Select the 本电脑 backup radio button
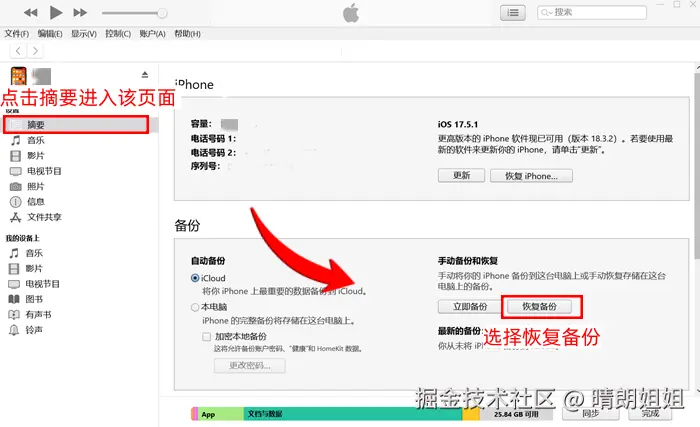The width and height of the screenshot is (700, 427). click(195, 307)
